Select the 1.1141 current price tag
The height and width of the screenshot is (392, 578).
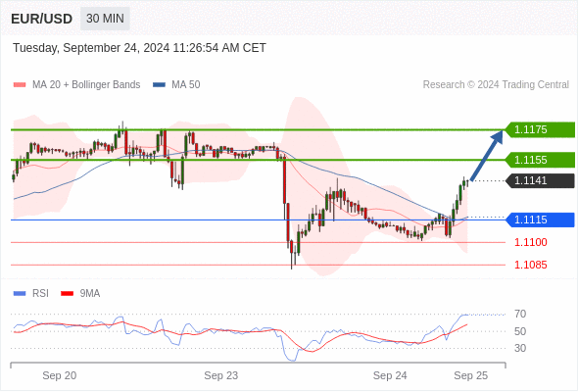[540, 180]
